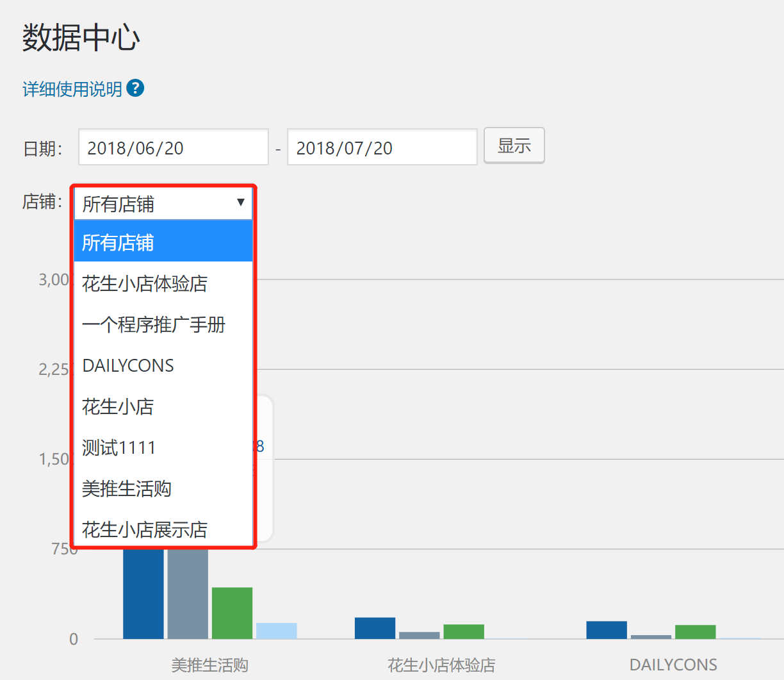The height and width of the screenshot is (680, 784).
Task: Choose DAILYCONS from store dropdown list
Action: (x=163, y=365)
